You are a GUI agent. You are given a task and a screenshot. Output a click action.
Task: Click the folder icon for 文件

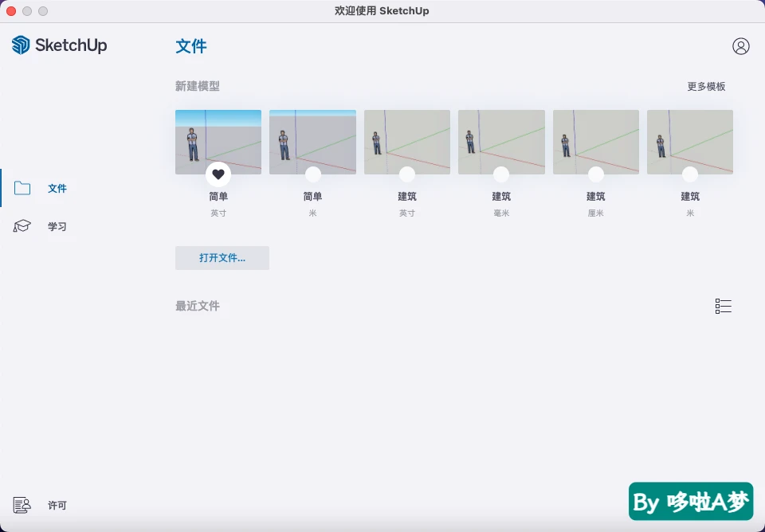[22, 188]
